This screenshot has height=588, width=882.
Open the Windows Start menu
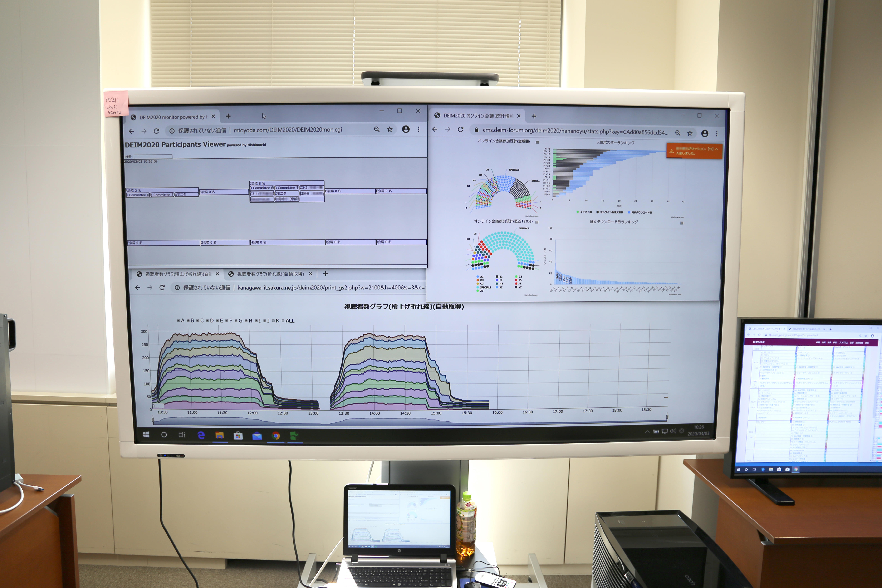point(146,435)
